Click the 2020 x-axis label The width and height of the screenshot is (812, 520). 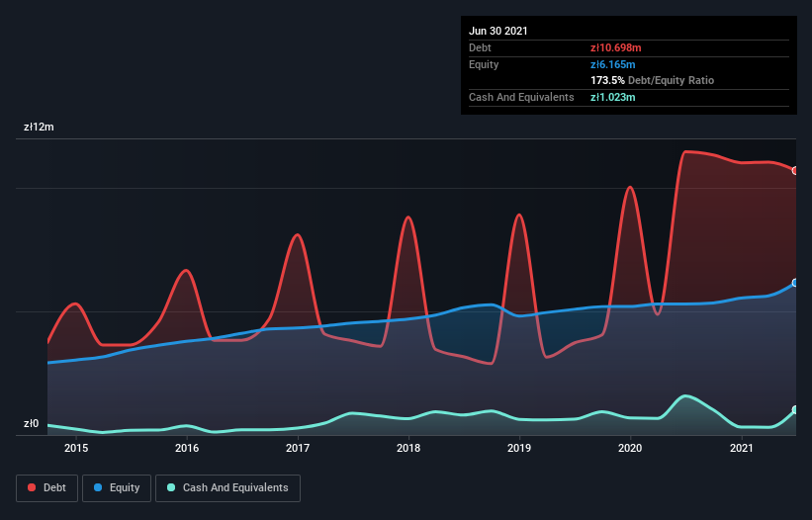click(630, 448)
